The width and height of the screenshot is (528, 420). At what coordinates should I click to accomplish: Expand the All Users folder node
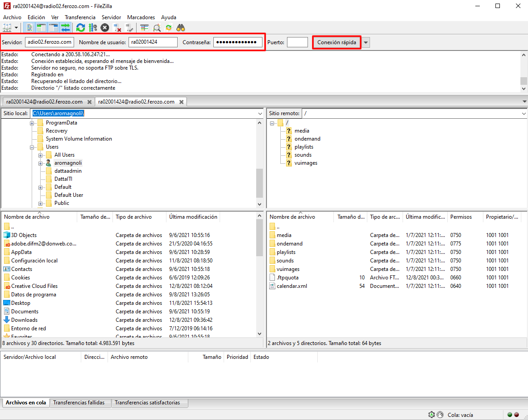[41, 155]
